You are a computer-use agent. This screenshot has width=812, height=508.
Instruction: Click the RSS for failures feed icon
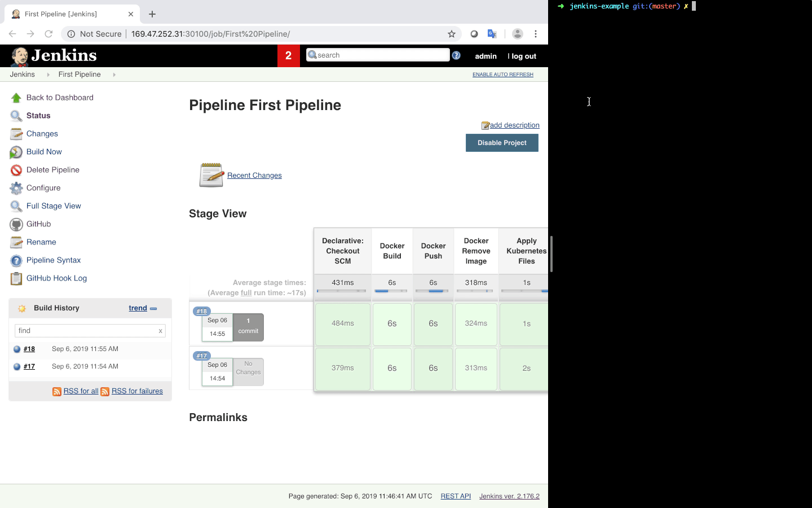[105, 391]
